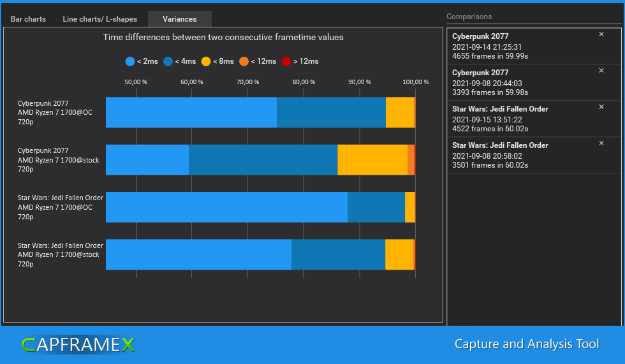This screenshot has height=364, width=625.
Task: Click the Star Wars @stock < 8ms bar segment
Action: click(x=399, y=254)
